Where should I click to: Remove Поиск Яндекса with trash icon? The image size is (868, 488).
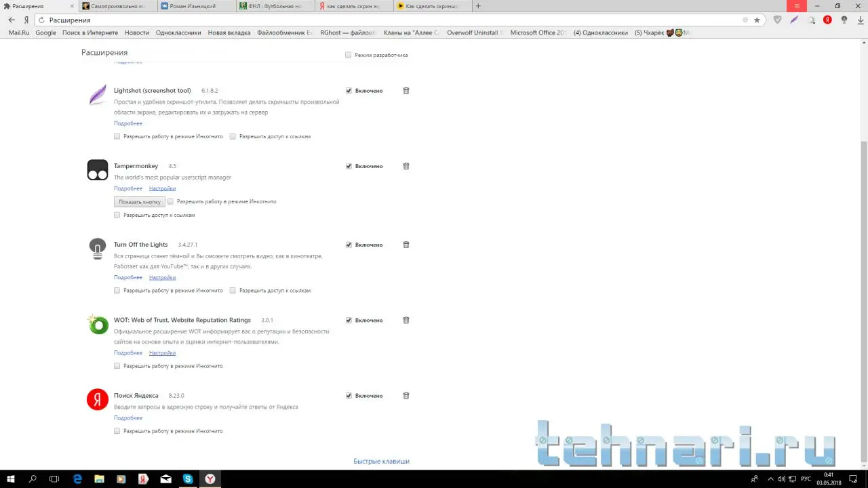coord(406,396)
